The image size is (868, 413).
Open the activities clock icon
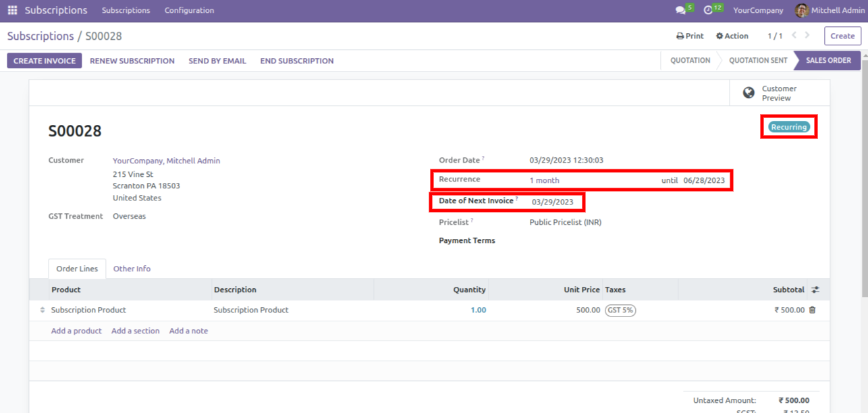pyautogui.click(x=708, y=10)
